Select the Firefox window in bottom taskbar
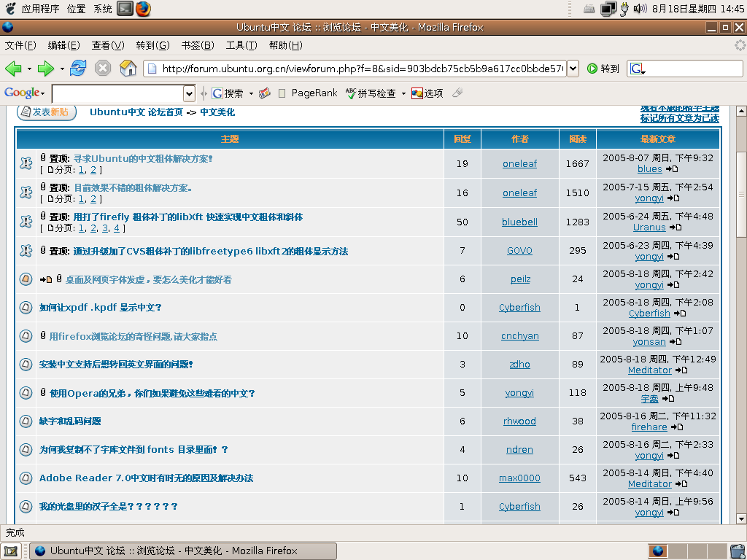Screen dimensions: 747x560 tap(183, 551)
